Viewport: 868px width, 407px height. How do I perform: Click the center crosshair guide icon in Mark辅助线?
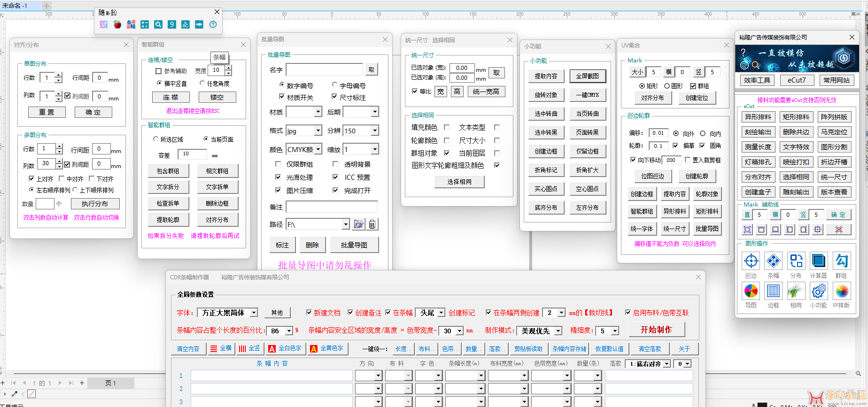tap(818, 230)
